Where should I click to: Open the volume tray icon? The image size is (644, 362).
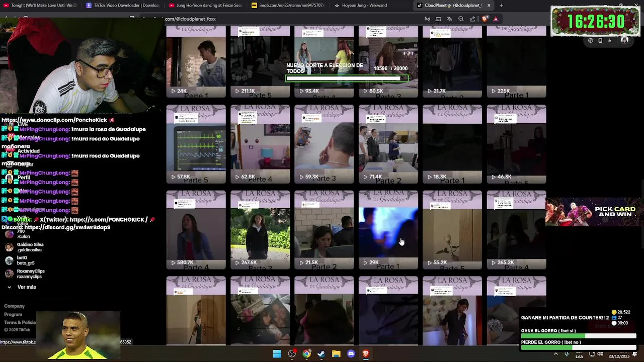coord(601,354)
